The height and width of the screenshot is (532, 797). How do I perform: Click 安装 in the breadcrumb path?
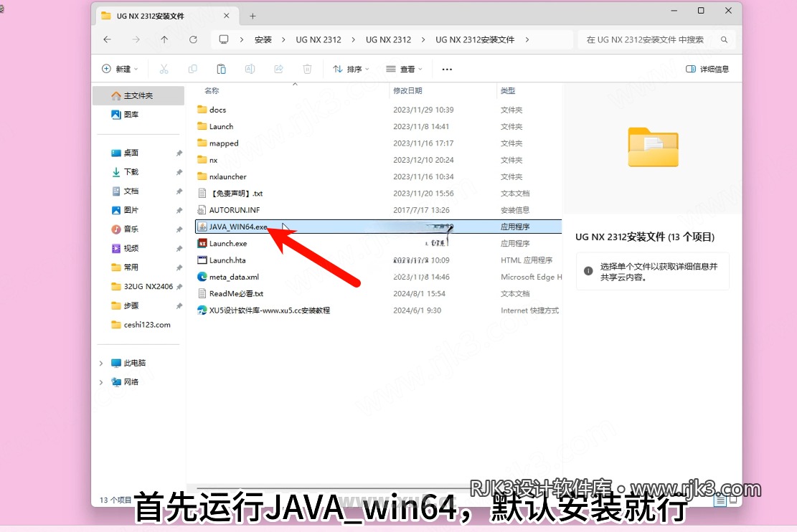click(263, 39)
